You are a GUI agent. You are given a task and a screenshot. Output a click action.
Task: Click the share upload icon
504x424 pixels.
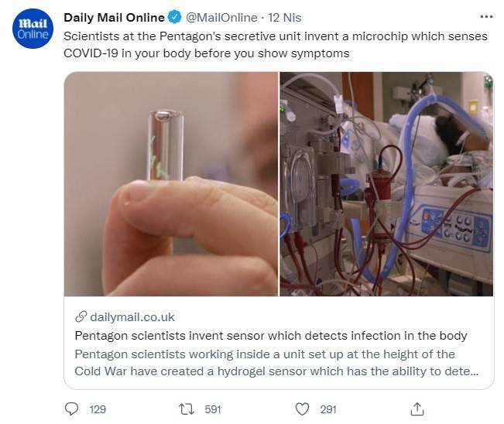[417, 409]
